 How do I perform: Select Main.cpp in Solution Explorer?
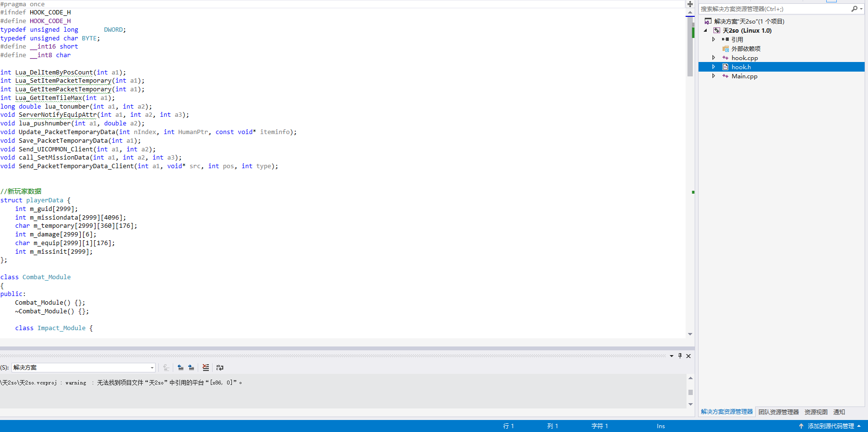tap(744, 76)
